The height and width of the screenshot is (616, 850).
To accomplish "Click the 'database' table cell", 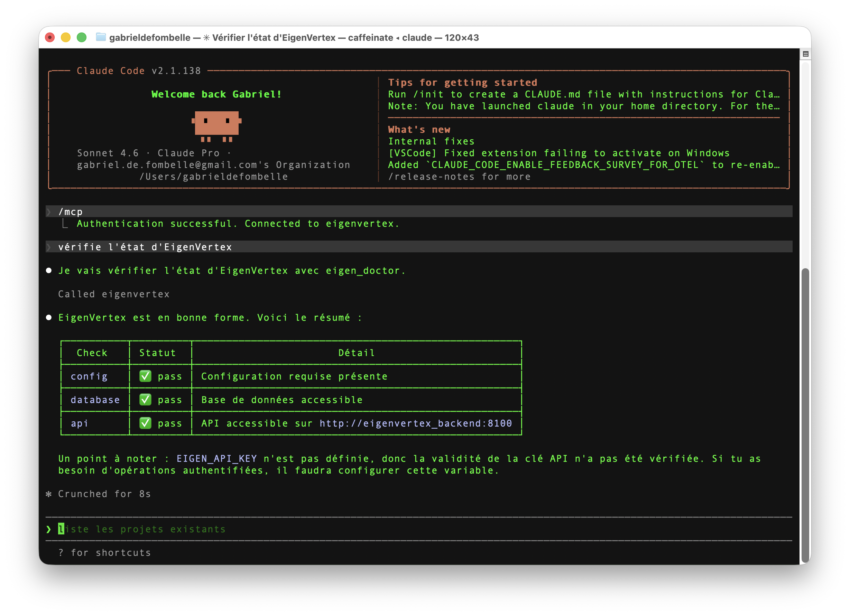I will coord(95,400).
